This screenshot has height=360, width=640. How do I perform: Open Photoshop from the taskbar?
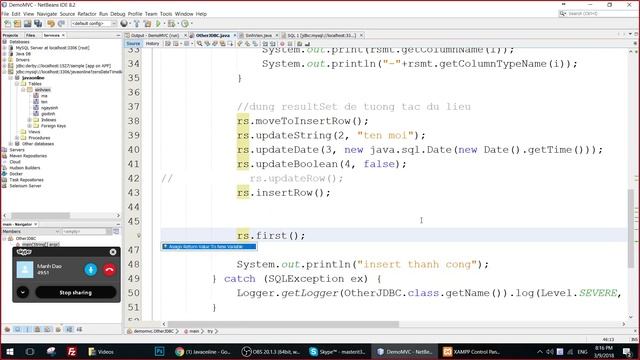coord(160,351)
